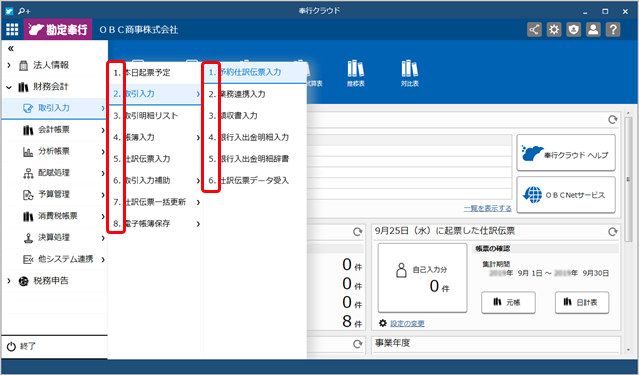Click the shield security icon
Viewport: 639px width, 375px height.
(x=573, y=29)
